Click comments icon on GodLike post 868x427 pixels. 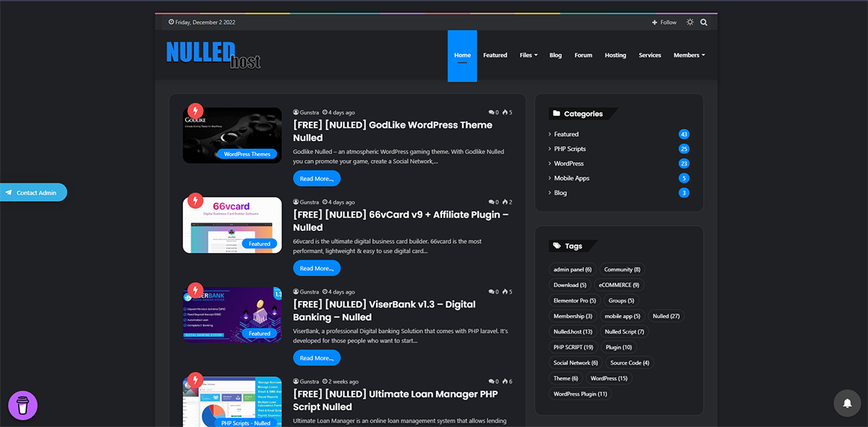(491, 112)
